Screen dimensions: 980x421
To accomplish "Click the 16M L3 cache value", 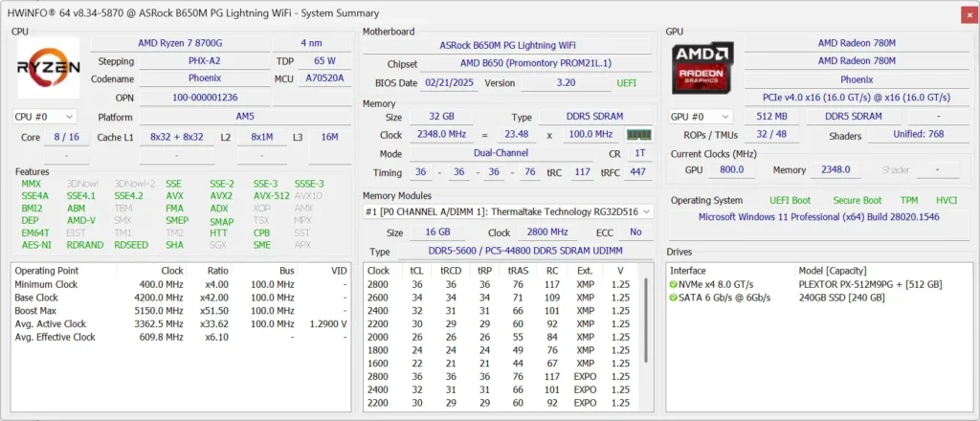I will pyautogui.click(x=330, y=137).
